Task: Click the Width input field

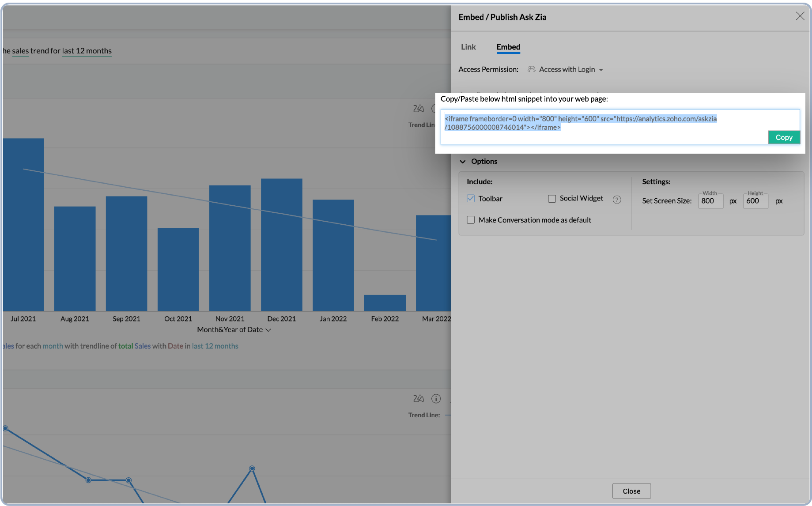Action: tap(710, 201)
